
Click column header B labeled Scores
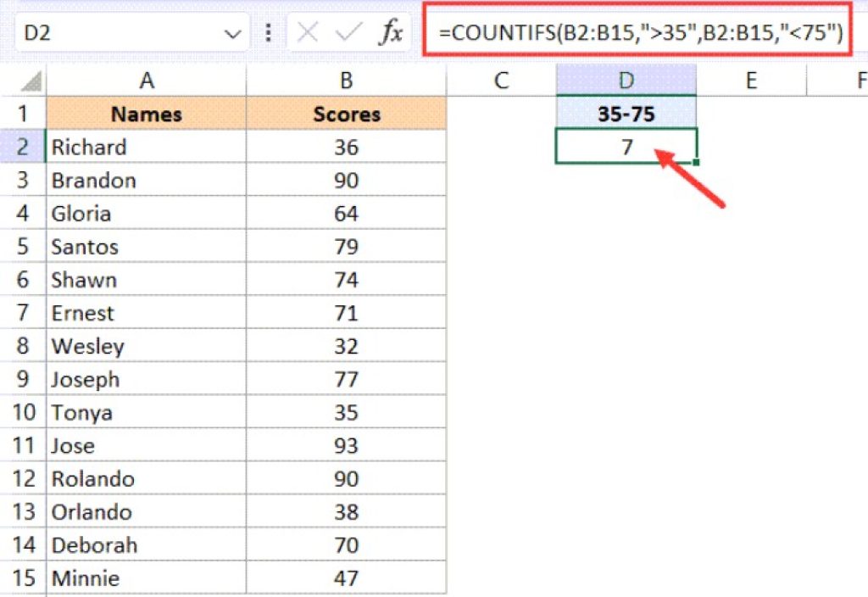coord(346,80)
